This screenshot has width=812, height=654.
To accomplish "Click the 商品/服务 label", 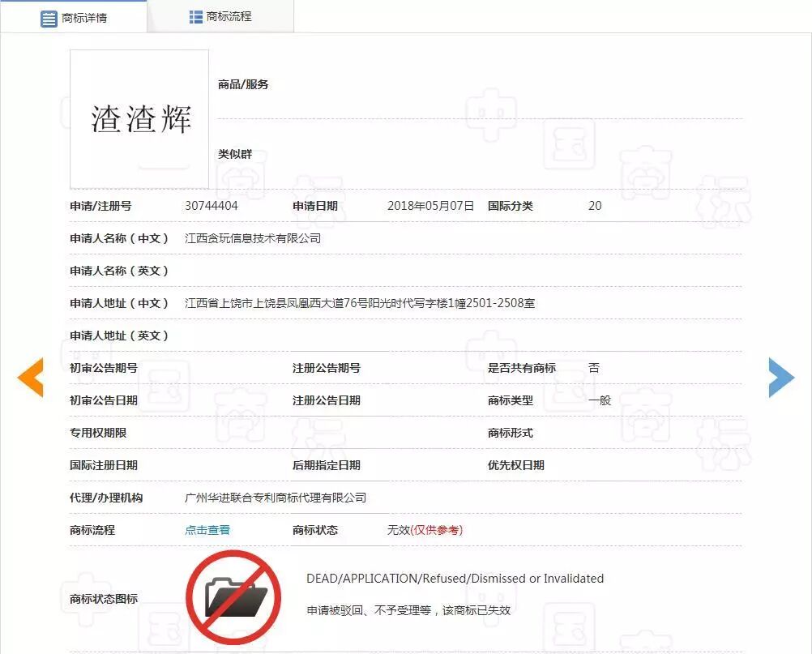I will (x=243, y=84).
